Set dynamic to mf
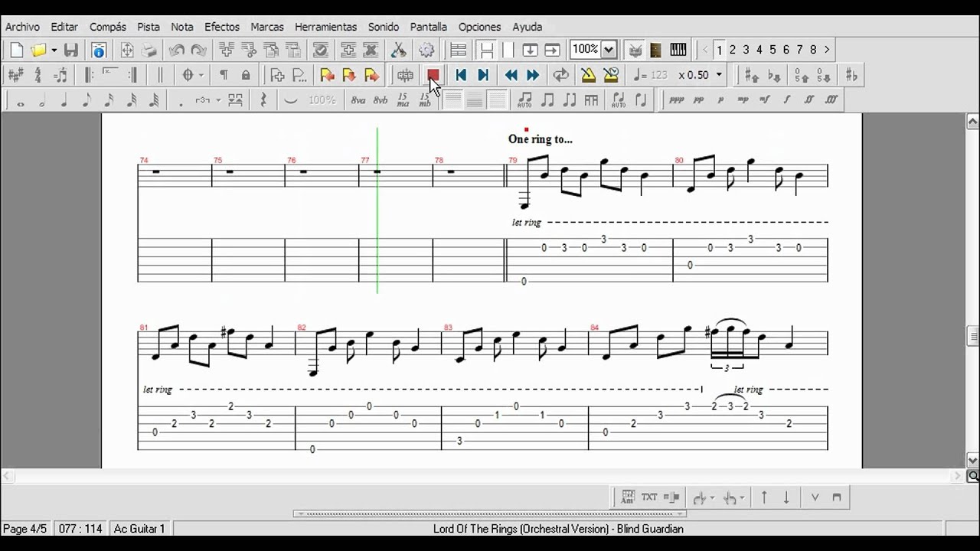Viewport: 980px width, 551px height. (x=765, y=99)
